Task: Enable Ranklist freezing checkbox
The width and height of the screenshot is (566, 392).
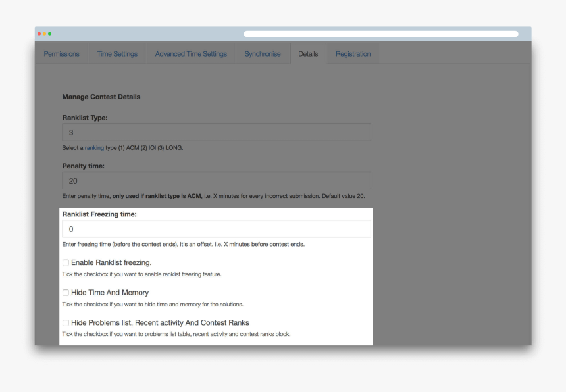Action: pos(66,263)
